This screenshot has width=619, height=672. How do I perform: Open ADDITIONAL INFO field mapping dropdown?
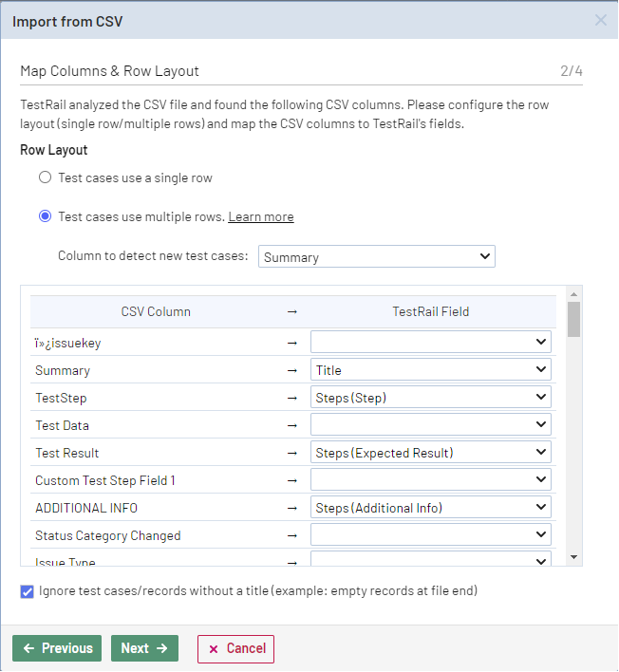tap(431, 508)
